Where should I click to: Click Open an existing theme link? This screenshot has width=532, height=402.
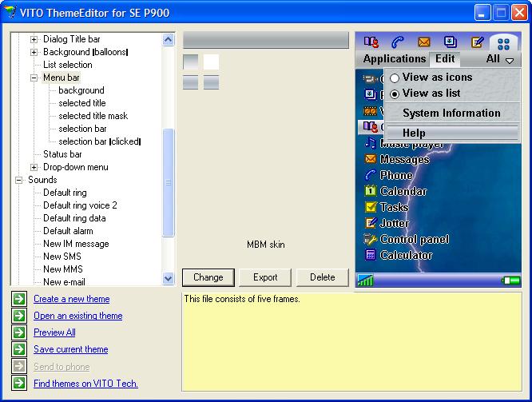(x=78, y=316)
